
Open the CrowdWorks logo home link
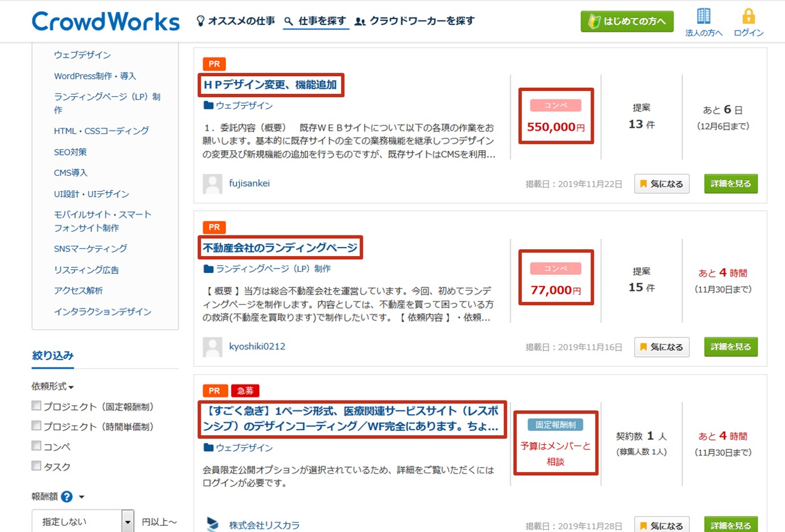point(106,21)
